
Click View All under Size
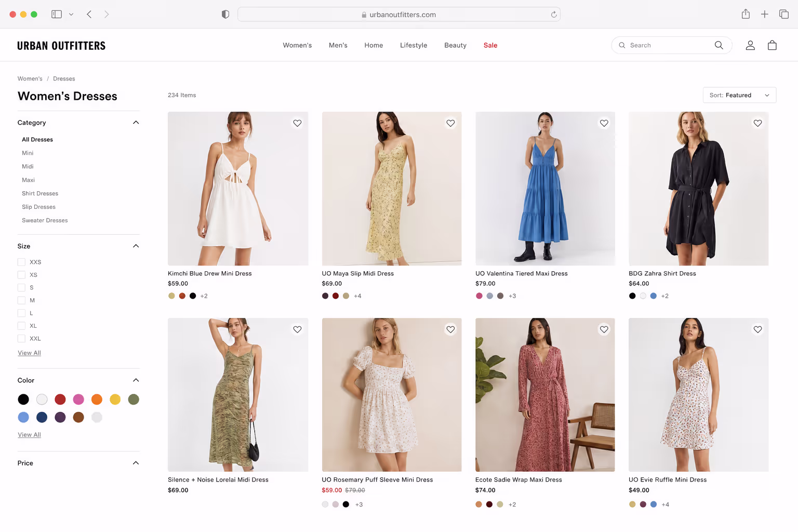tap(29, 353)
